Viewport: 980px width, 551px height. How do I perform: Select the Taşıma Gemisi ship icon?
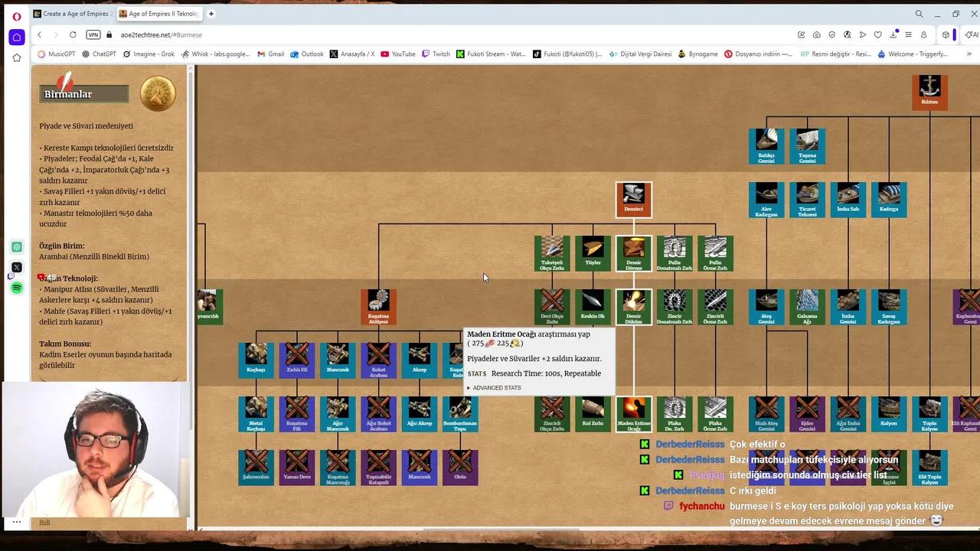click(x=807, y=146)
